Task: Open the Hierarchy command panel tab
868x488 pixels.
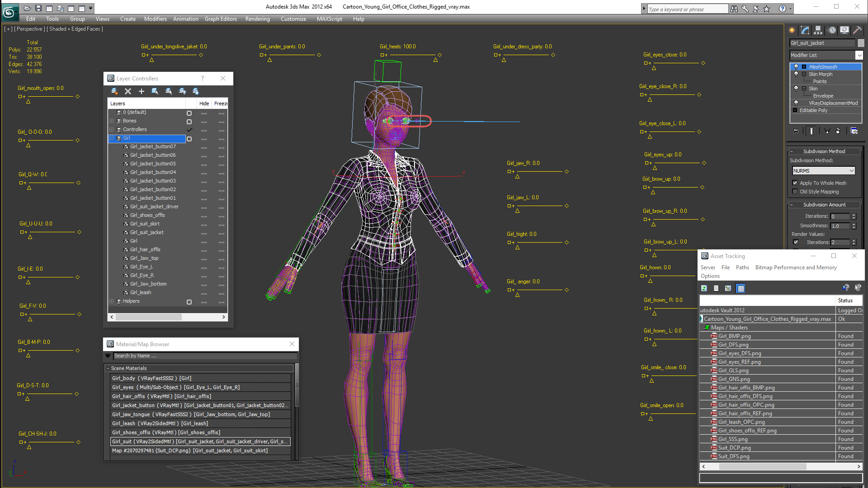Action: pos(818,30)
